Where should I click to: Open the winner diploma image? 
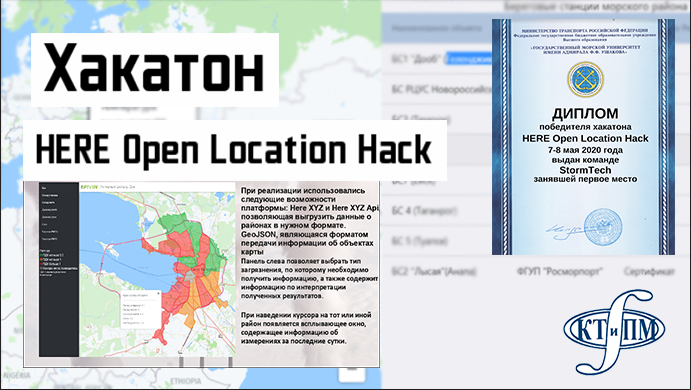pyautogui.click(x=583, y=137)
